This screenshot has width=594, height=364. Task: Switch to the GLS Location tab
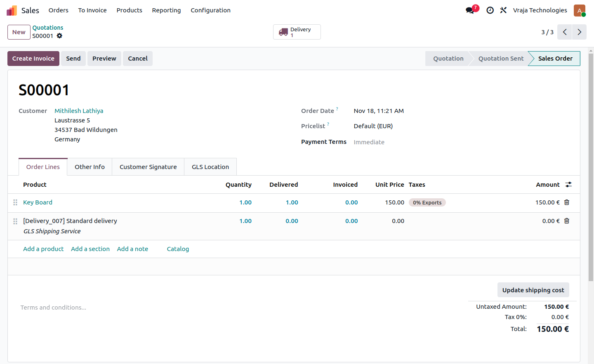coord(210,167)
